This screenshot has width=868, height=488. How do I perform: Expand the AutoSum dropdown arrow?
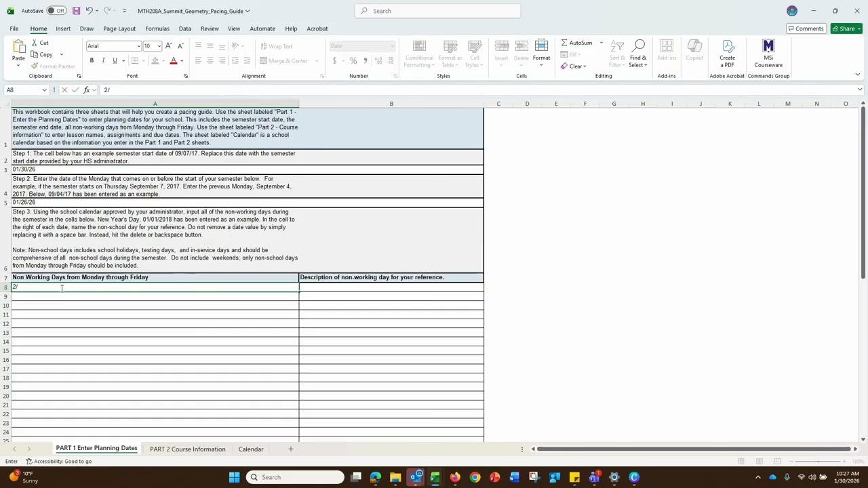click(x=601, y=43)
